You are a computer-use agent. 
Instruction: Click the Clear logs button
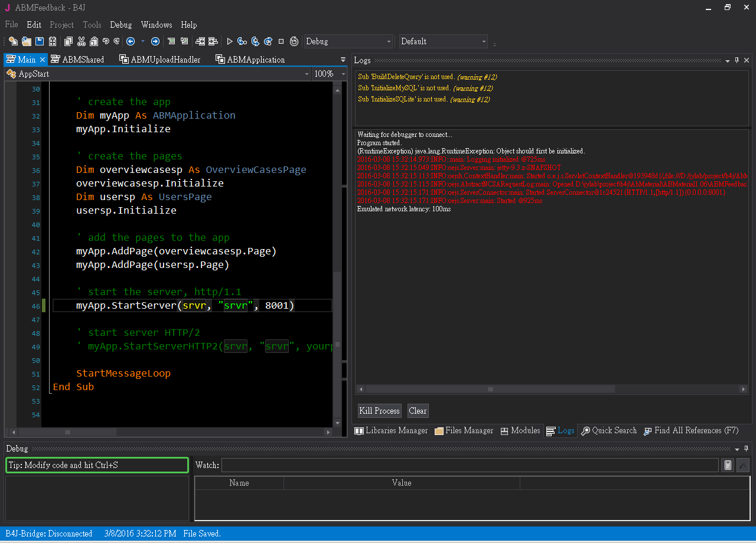418,411
